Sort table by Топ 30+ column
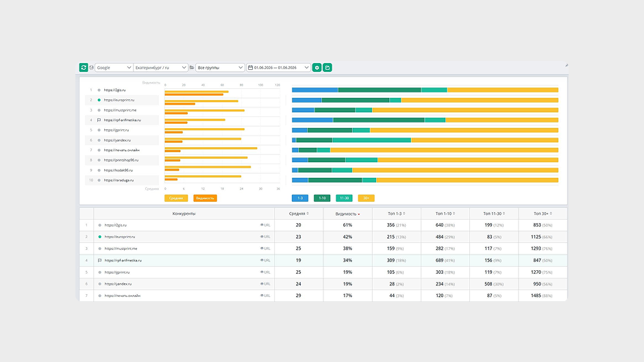Image resolution: width=644 pixels, height=362 pixels. [x=543, y=214]
